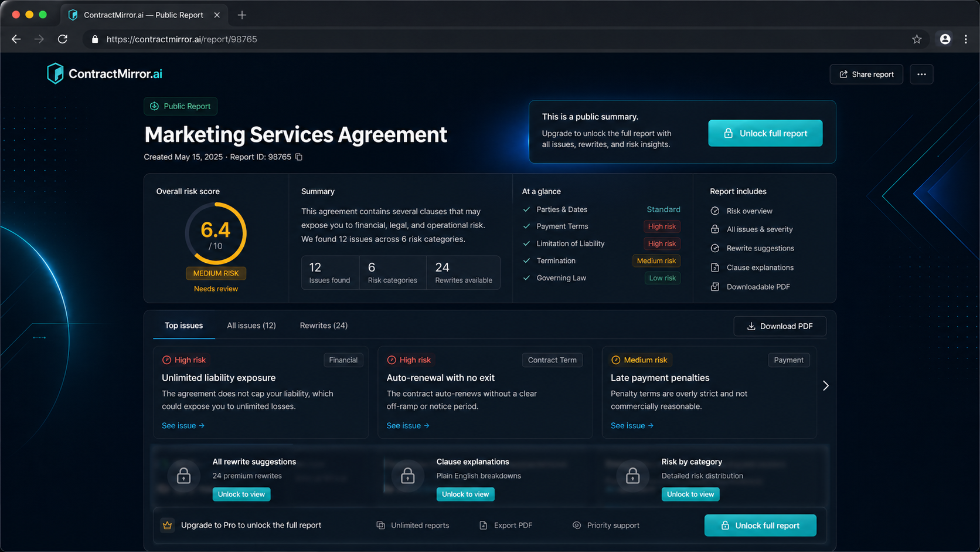This screenshot has width=980, height=552.
Task: Click the high risk icon on Unlimited liability card
Action: tap(166, 360)
